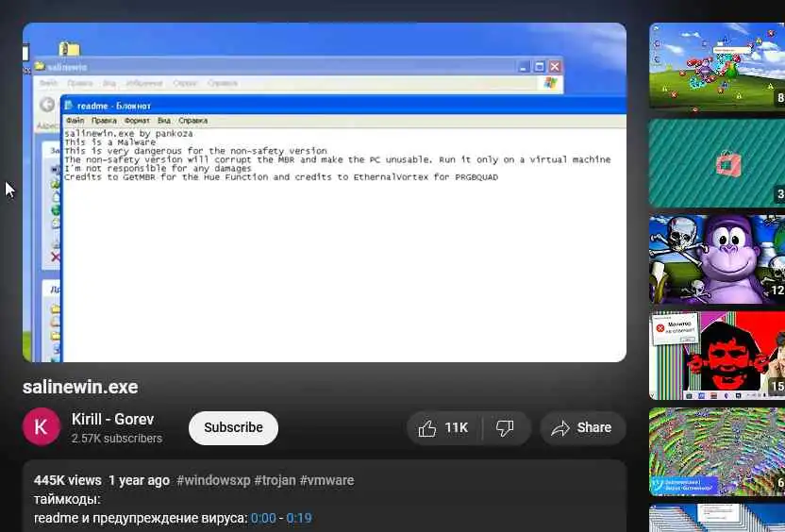The image size is (785, 532).
Task: Open the Файл menu in readme Notepad
Action: coord(75,121)
